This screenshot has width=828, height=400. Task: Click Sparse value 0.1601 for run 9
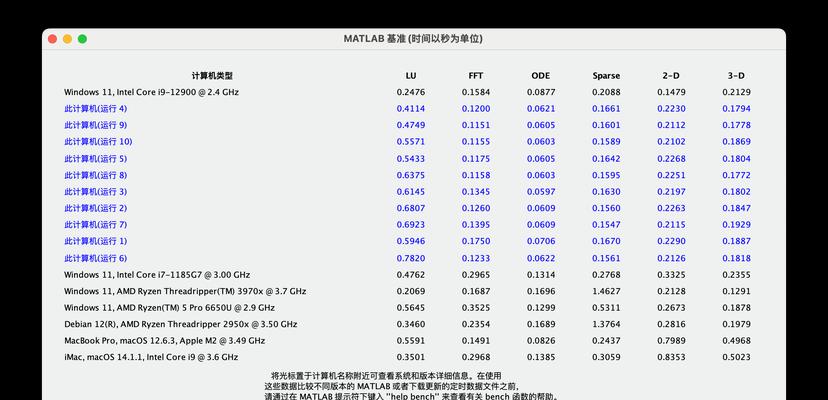tap(606, 125)
